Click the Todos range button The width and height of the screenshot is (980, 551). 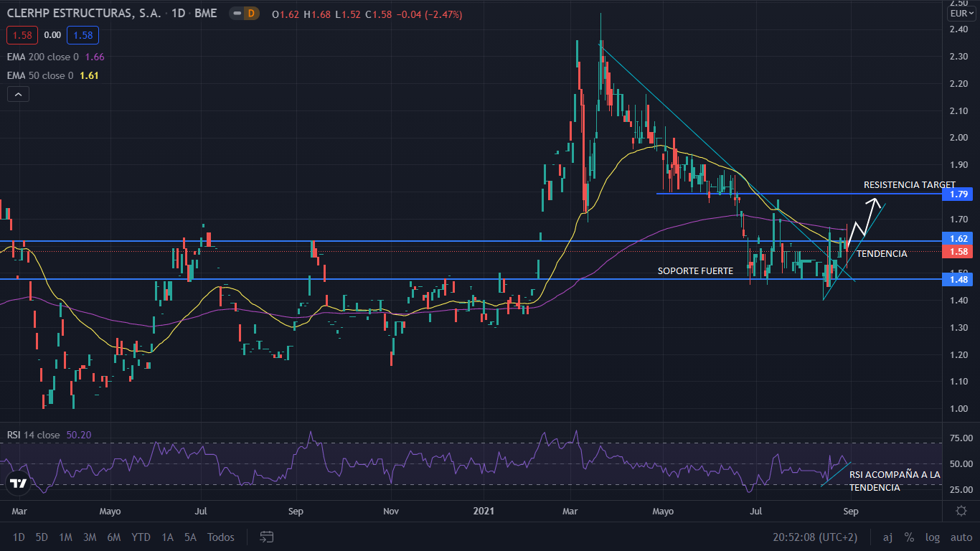click(220, 537)
